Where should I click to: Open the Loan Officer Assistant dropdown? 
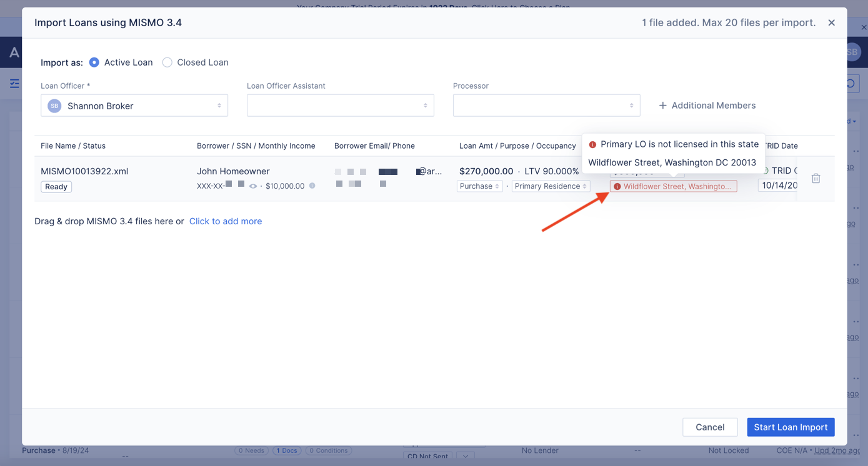(341, 106)
